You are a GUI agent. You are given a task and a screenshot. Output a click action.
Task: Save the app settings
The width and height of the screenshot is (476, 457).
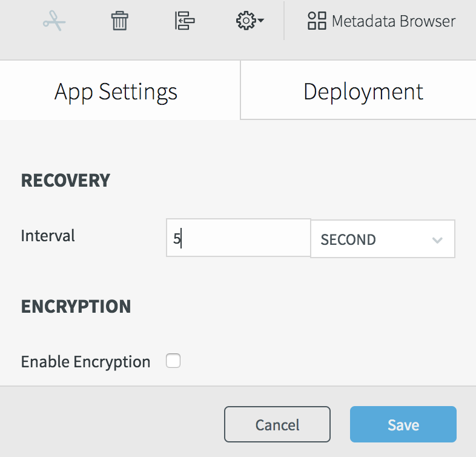[403, 424]
